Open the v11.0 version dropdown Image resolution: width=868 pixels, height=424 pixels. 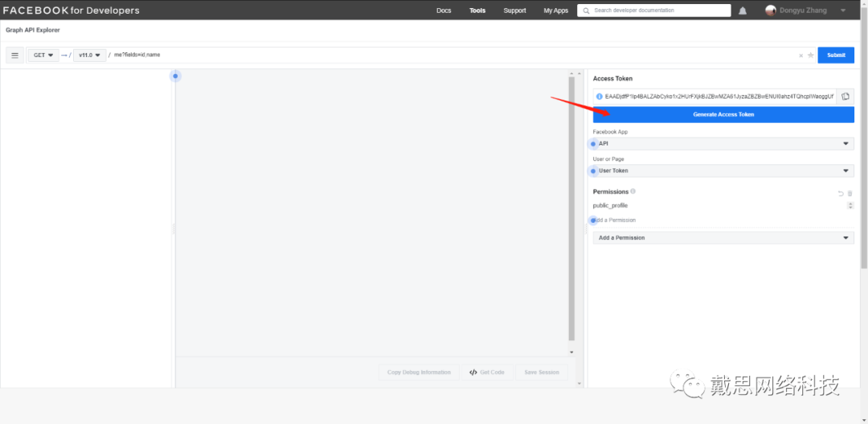pyautogui.click(x=90, y=56)
